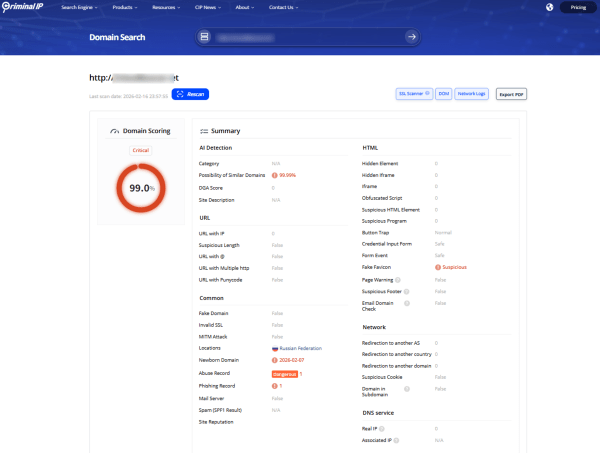Click warning icon in Phishing Record row

coord(274,386)
